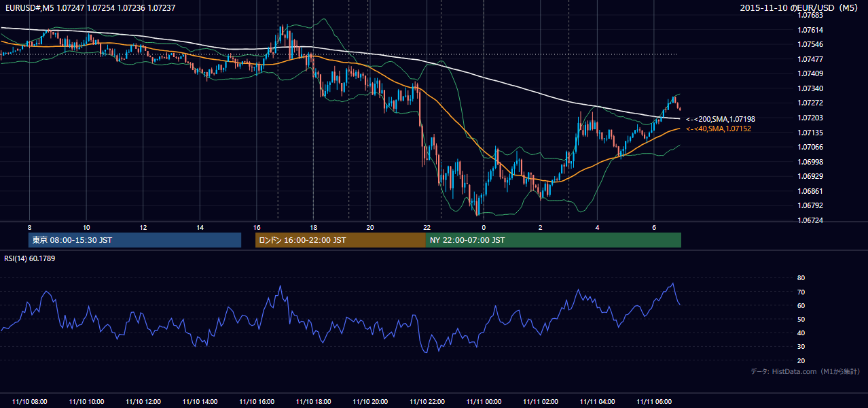Image resolution: width=868 pixels, height=408 pixels.
Task: Click the 11/10 16:00 time axis label
Action: [257, 402]
